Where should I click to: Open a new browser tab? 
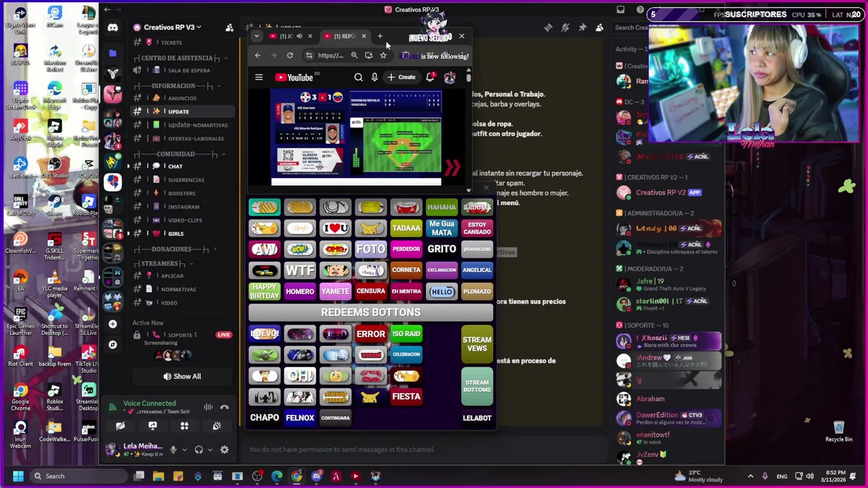(x=380, y=36)
